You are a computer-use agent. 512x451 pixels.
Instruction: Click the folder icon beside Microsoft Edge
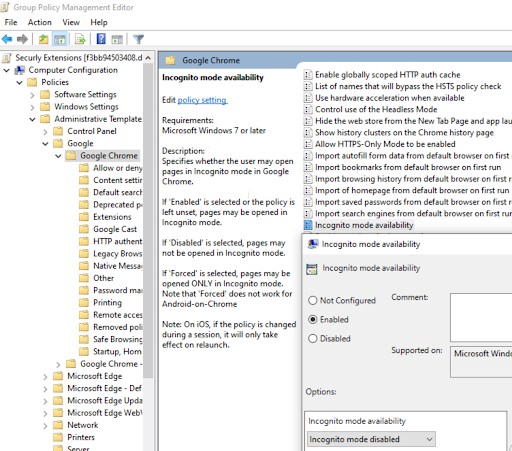[x=58, y=376]
